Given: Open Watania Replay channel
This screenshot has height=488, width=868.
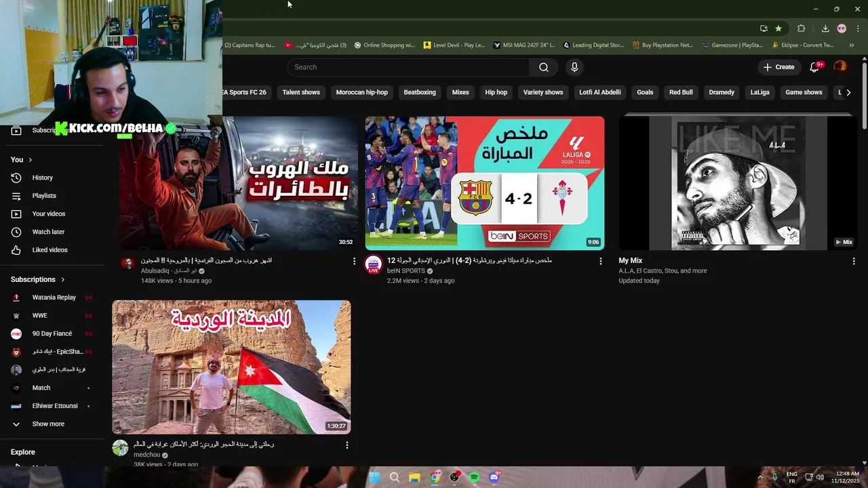Looking at the screenshot, I should point(54,298).
